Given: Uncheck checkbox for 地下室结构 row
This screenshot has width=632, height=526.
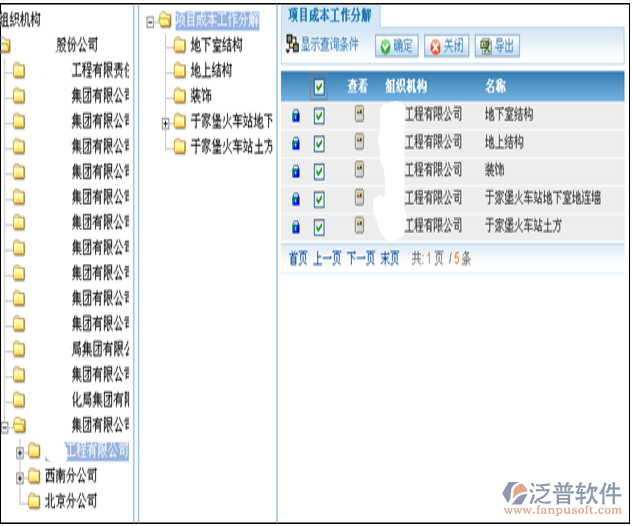Looking at the screenshot, I should point(319,116).
